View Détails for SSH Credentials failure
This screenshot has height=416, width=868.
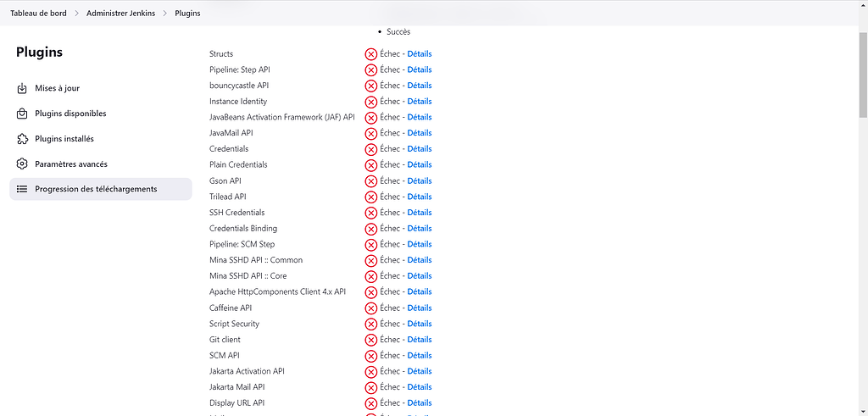click(419, 213)
